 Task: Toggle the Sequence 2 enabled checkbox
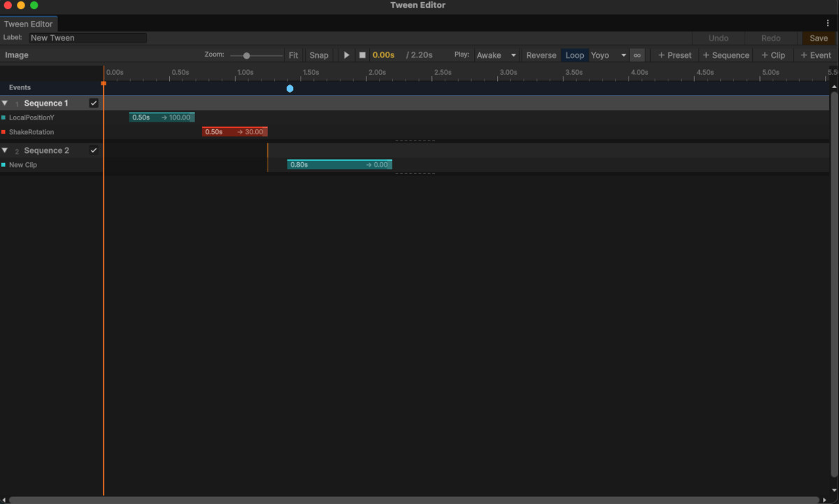point(94,150)
